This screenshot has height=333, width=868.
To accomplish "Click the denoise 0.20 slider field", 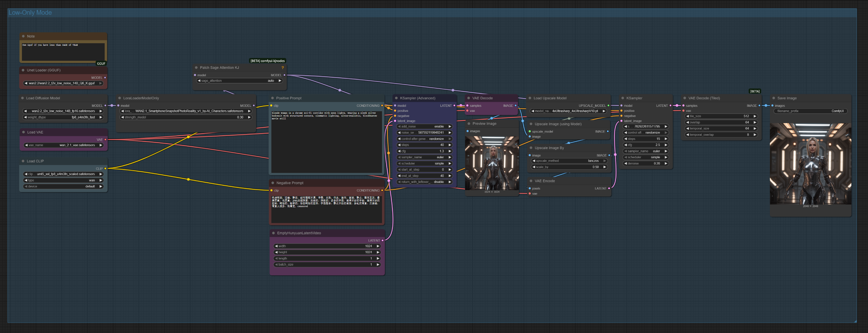I will tap(646, 164).
